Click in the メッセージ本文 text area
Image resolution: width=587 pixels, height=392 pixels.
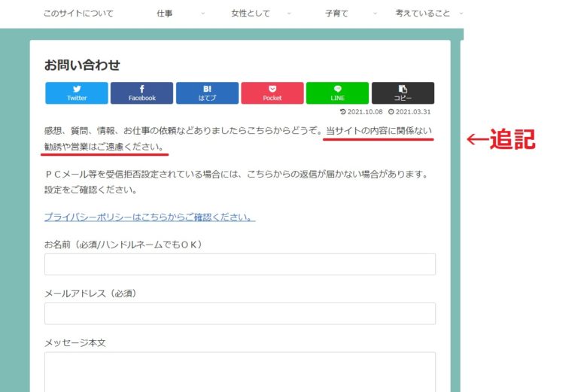tap(240, 372)
